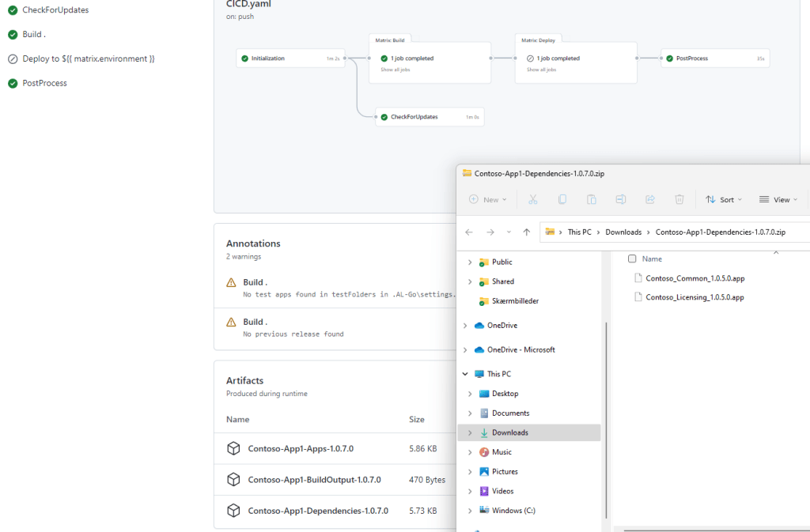
Task: Click the Cut scissors icon in Explorer toolbar
Action: coord(533,200)
